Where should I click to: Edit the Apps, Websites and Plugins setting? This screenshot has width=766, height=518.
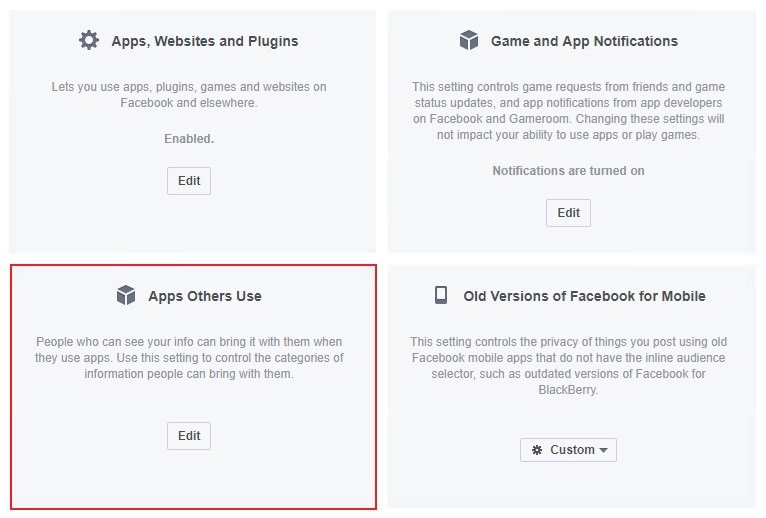pyautogui.click(x=189, y=181)
